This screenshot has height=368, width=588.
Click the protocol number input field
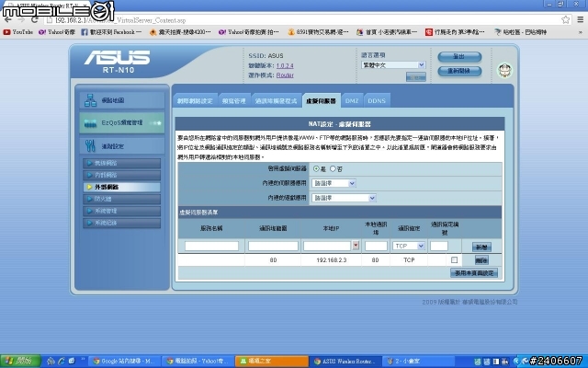click(439, 246)
